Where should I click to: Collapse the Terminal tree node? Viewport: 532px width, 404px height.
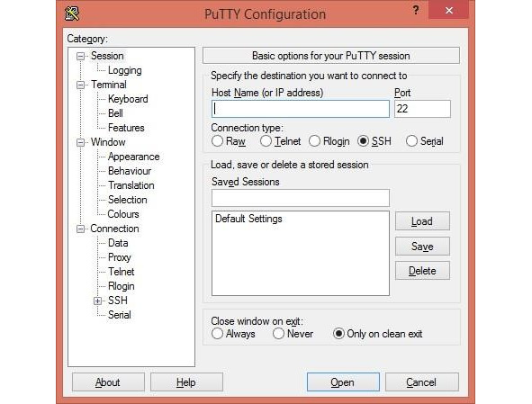point(80,85)
